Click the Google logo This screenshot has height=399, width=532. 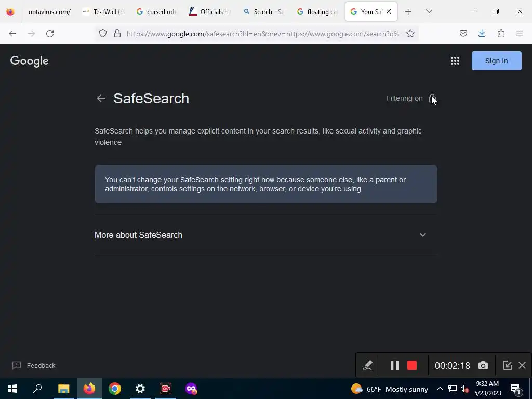coord(30,61)
